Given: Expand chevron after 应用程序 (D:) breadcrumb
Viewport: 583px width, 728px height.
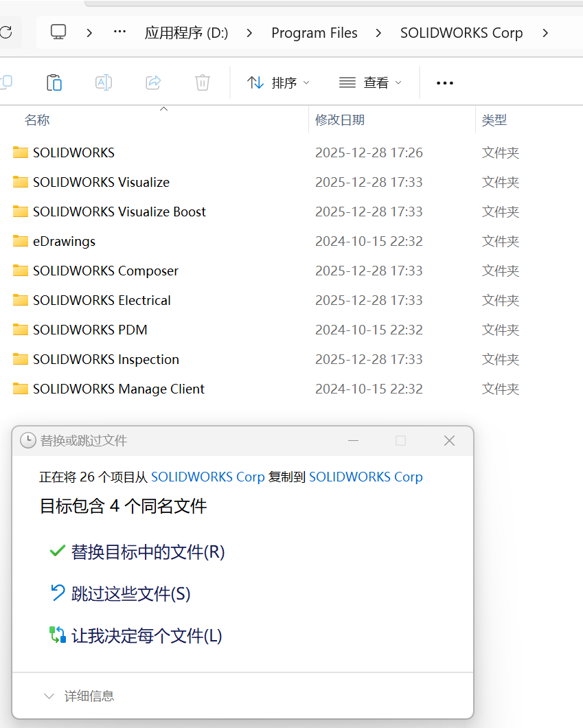Looking at the screenshot, I should coord(250,32).
